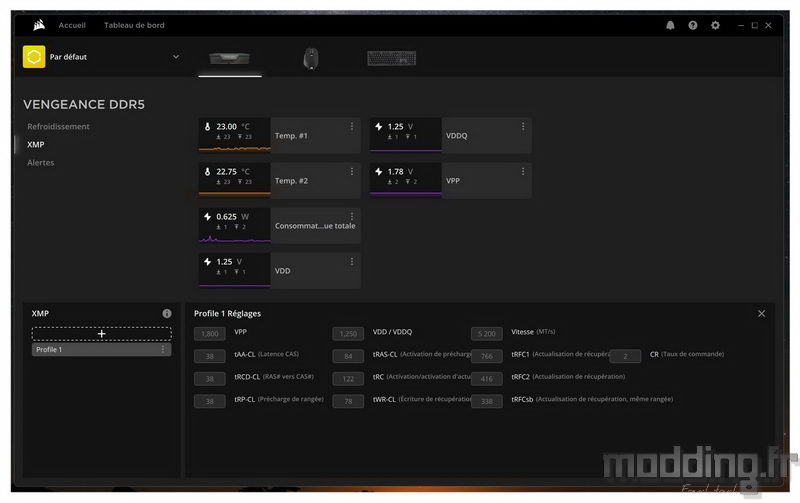Open VPP sensor options menu
This screenshot has width=800, height=503.
click(x=523, y=171)
